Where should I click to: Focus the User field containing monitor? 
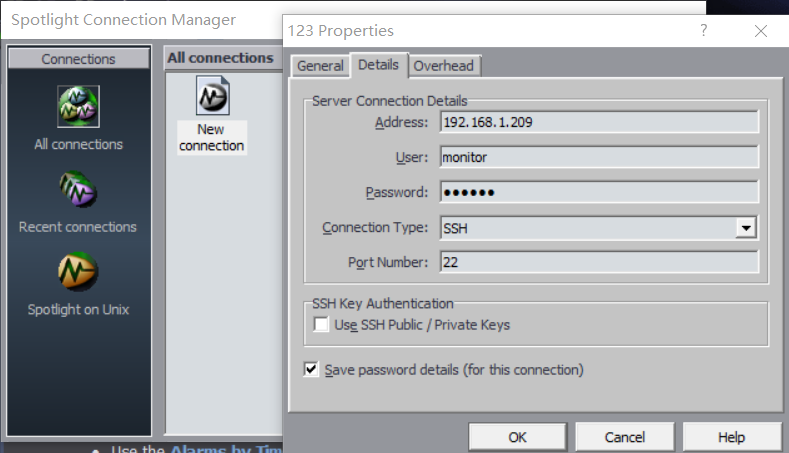coord(598,157)
